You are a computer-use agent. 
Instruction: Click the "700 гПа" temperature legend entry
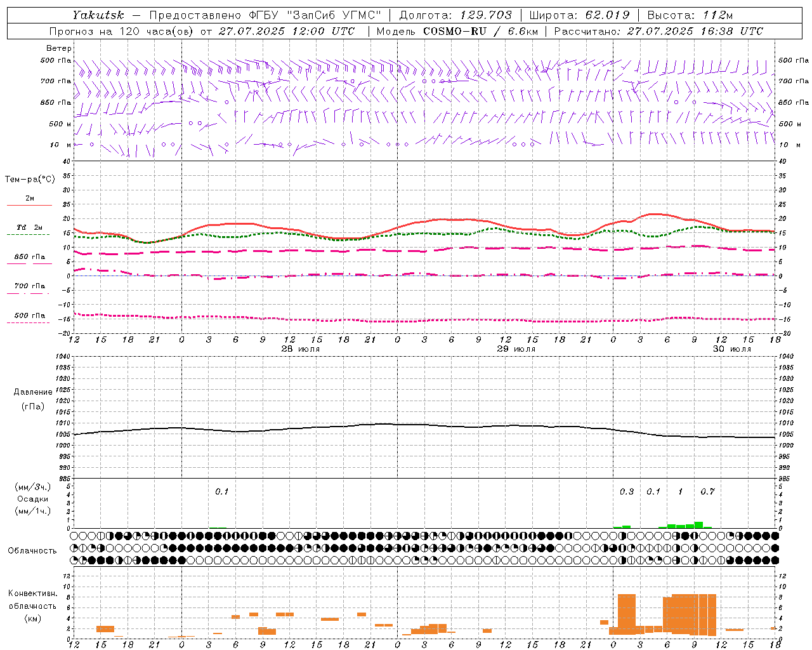tap(29, 286)
